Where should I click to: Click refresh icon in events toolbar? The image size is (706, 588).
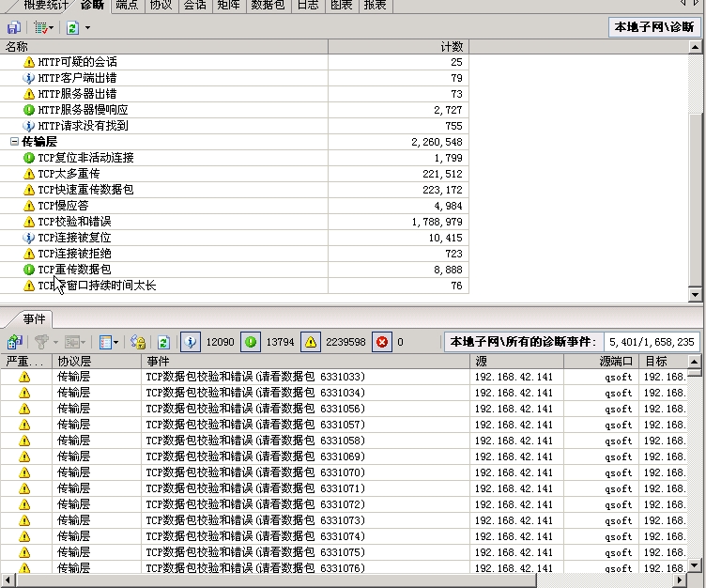click(163, 343)
